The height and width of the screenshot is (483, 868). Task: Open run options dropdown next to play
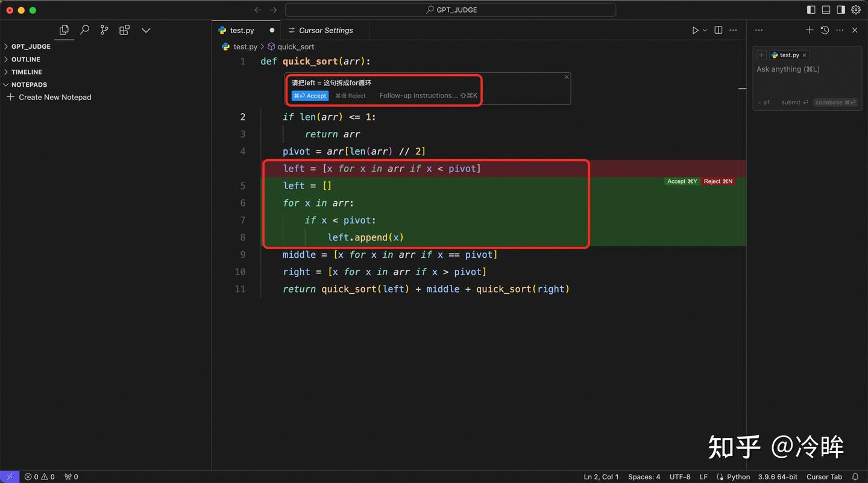coord(705,30)
